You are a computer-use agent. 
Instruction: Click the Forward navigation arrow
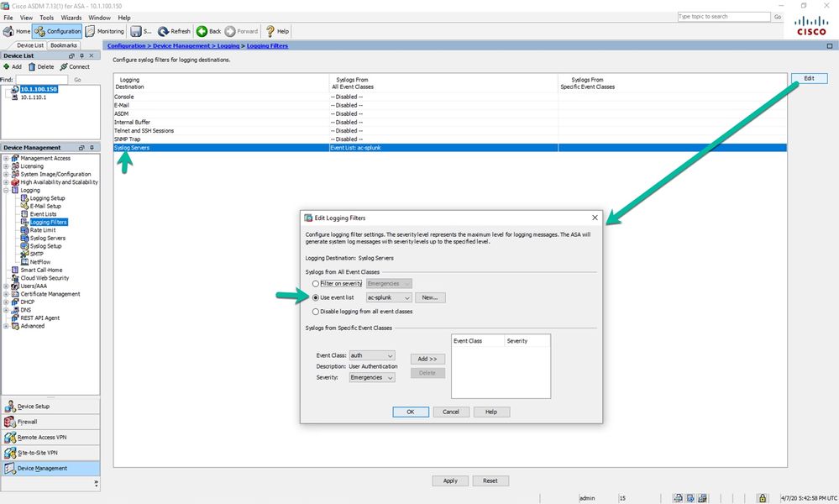point(241,31)
